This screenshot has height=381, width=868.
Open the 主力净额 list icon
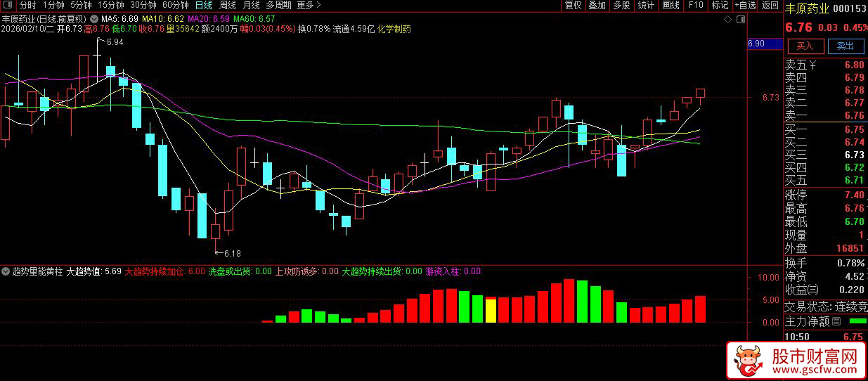[x=836, y=323]
